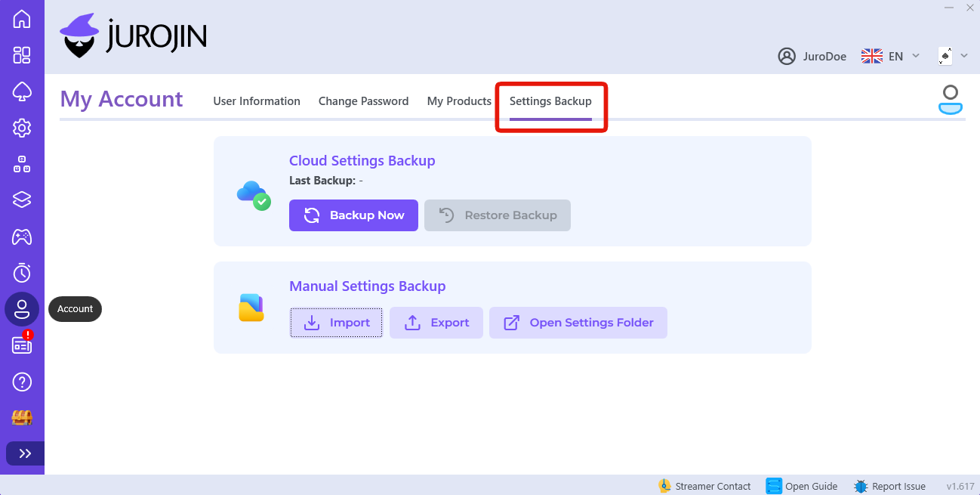Viewport: 980px width, 495px height.
Task: Open the help question mark icon
Action: coord(22,382)
